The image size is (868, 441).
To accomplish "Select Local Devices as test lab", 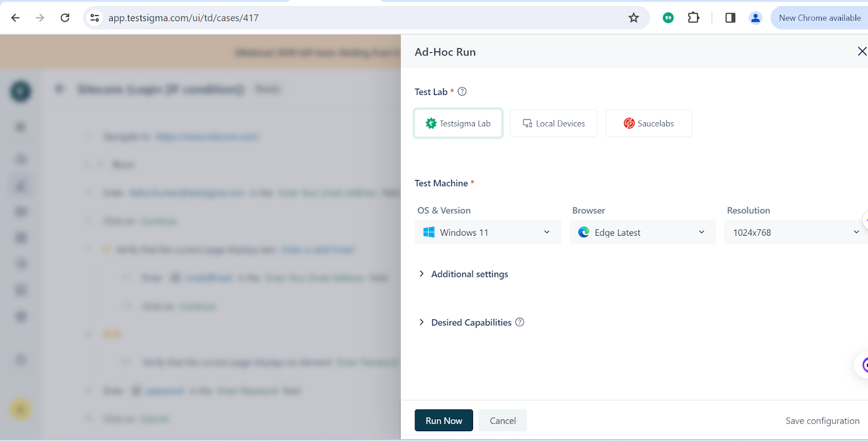I will 553,123.
